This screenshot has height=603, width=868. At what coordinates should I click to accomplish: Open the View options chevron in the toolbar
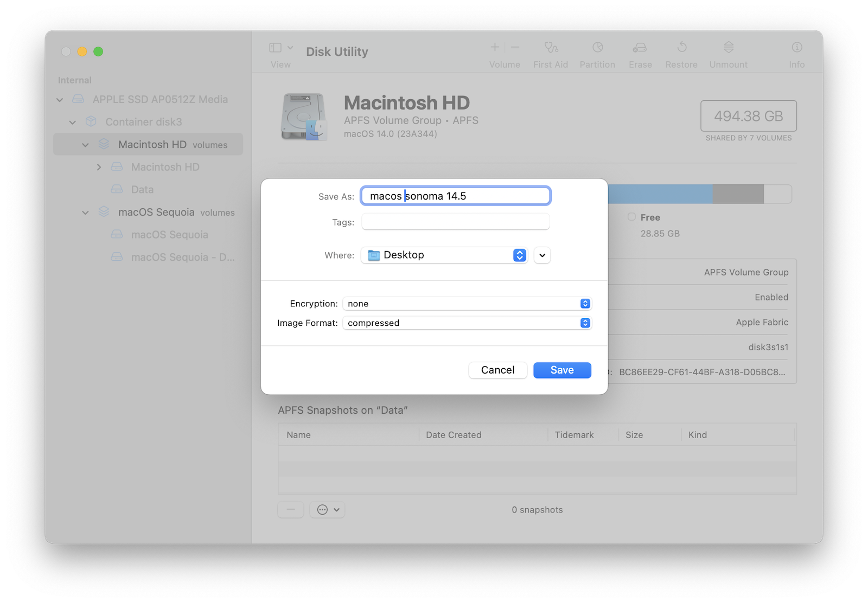290,48
